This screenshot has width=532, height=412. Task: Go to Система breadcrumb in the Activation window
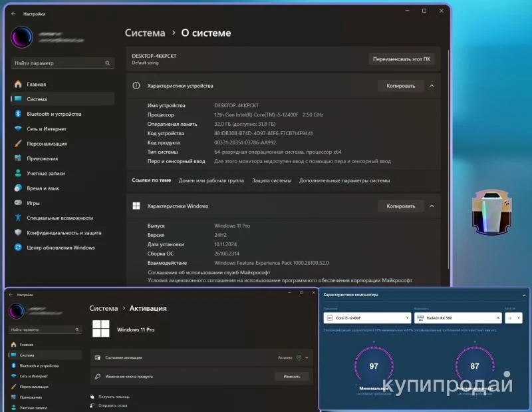[x=103, y=308]
